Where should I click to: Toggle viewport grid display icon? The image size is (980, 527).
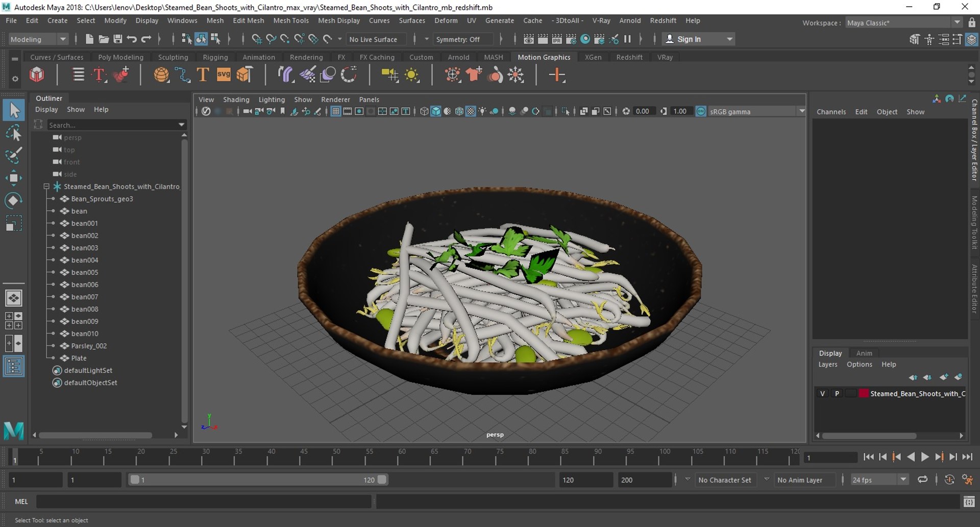point(336,111)
